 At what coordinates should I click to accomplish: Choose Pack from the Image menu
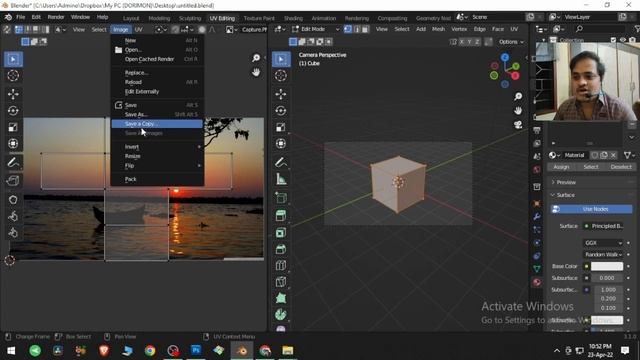[x=157, y=179]
